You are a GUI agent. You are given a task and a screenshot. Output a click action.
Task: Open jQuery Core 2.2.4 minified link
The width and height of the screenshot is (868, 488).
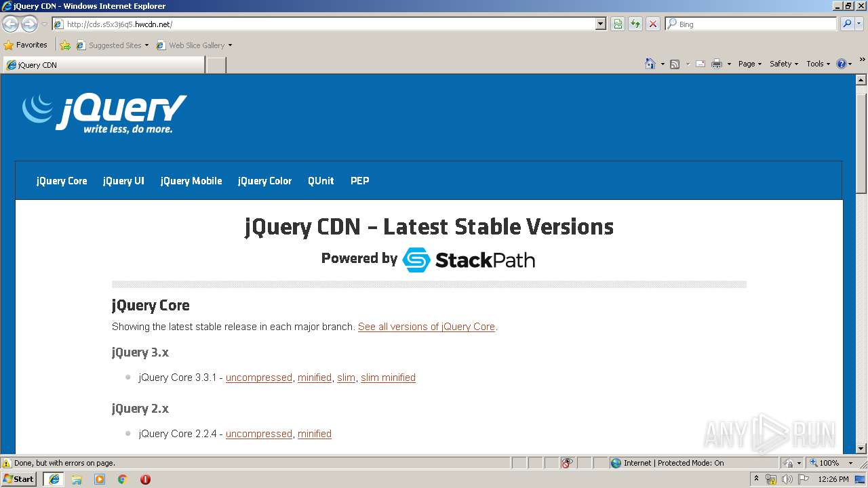(315, 434)
